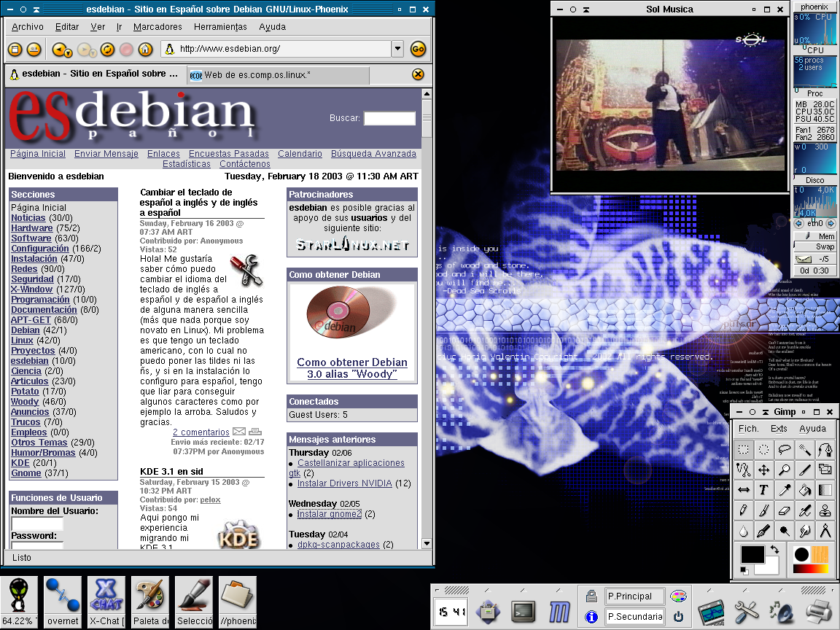Activate the measure compass tool
The height and width of the screenshot is (630, 840).
click(x=825, y=531)
